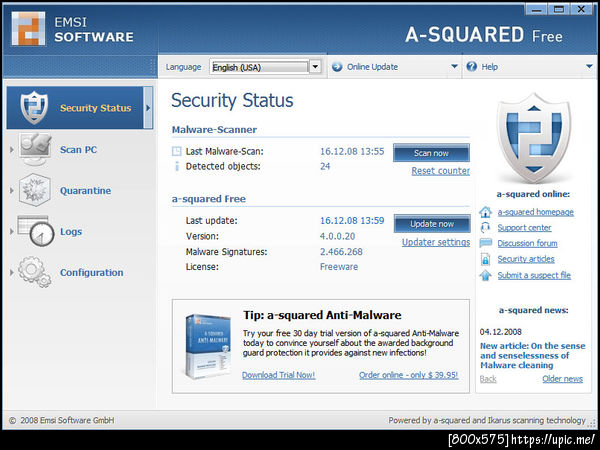Open the Scan PC section
This screenshot has height=450, width=600.
coord(78,150)
